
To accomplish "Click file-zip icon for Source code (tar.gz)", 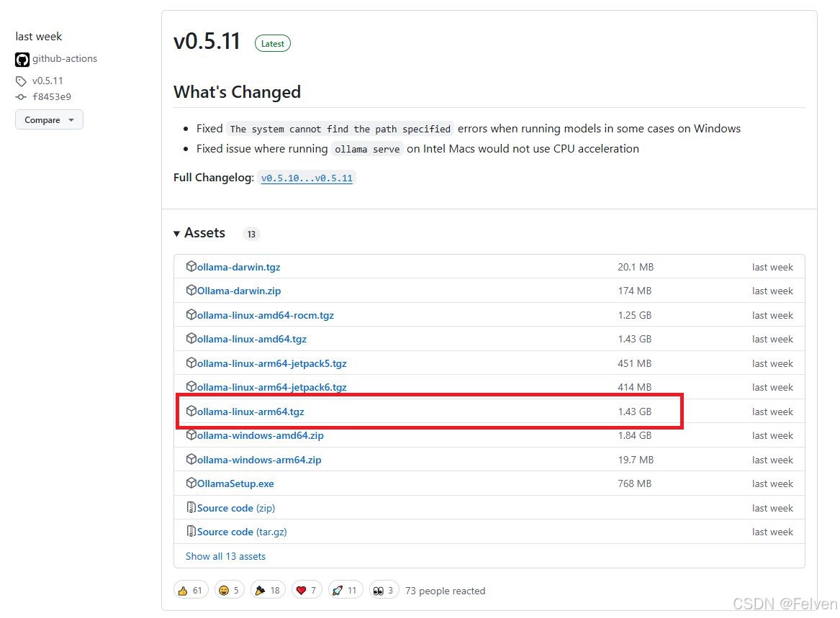I will pyautogui.click(x=191, y=531).
